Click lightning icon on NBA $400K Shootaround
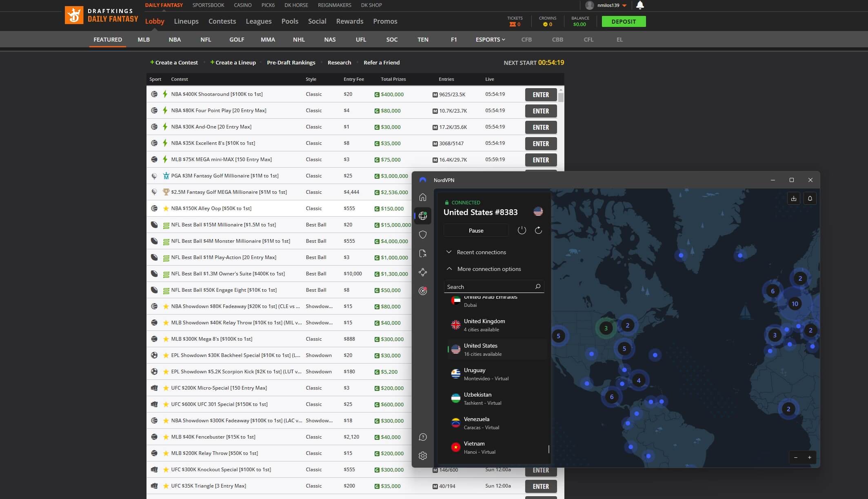Screen dimensions: 868x499 point(165,94)
